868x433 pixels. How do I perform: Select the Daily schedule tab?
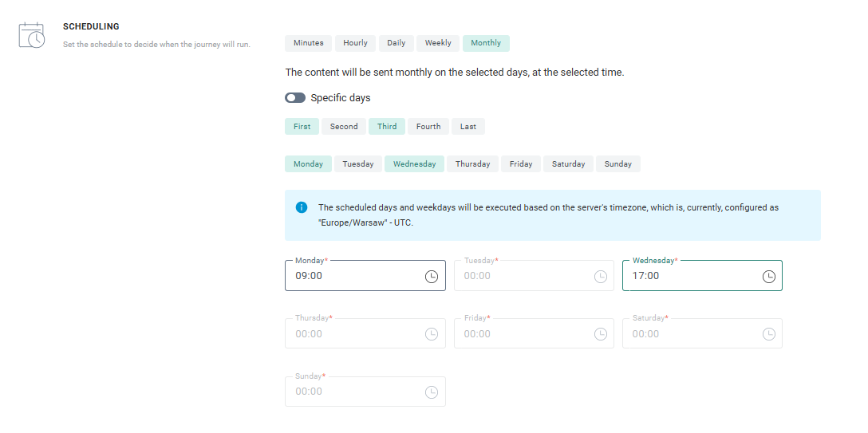[x=397, y=43]
